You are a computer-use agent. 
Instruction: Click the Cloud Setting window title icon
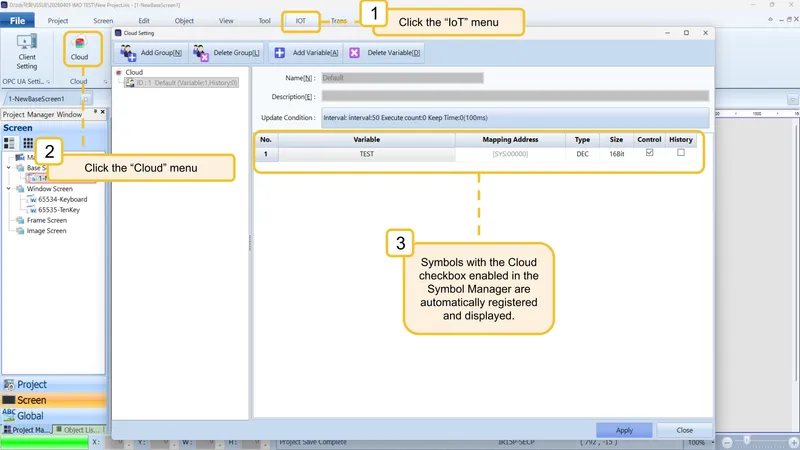point(118,33)
